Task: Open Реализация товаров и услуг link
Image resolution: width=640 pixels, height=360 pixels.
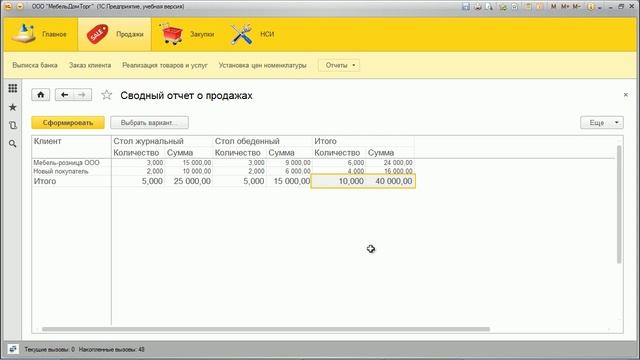Action: (165, 65)
